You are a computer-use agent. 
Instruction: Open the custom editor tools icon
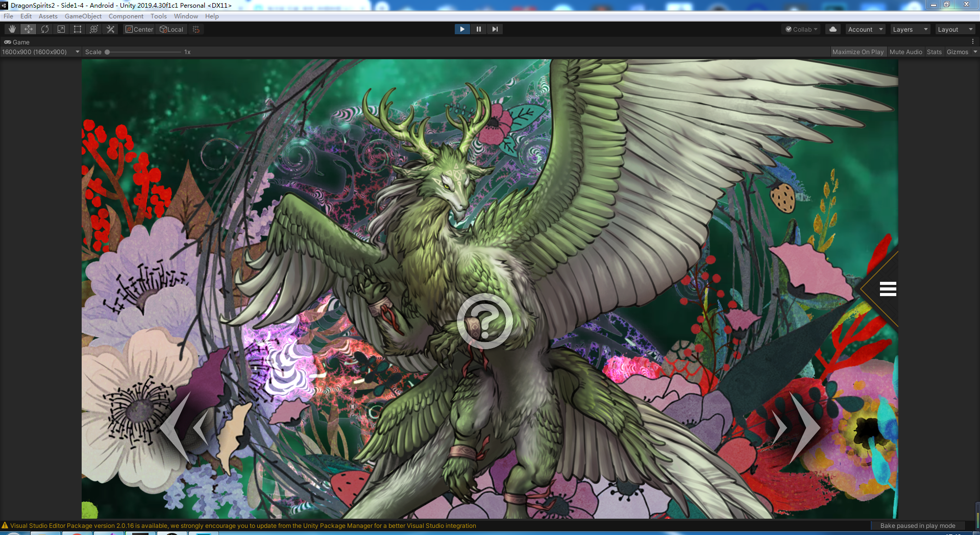(x=110, y=29)
